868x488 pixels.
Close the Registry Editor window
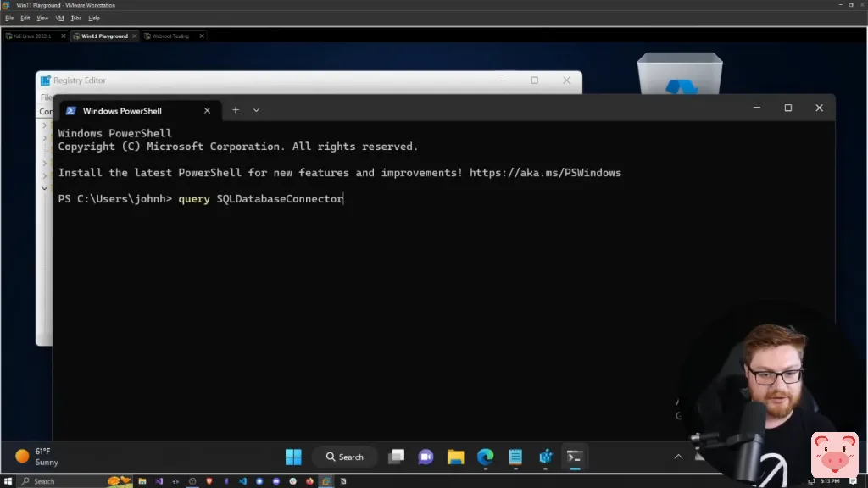pos(566,80)
